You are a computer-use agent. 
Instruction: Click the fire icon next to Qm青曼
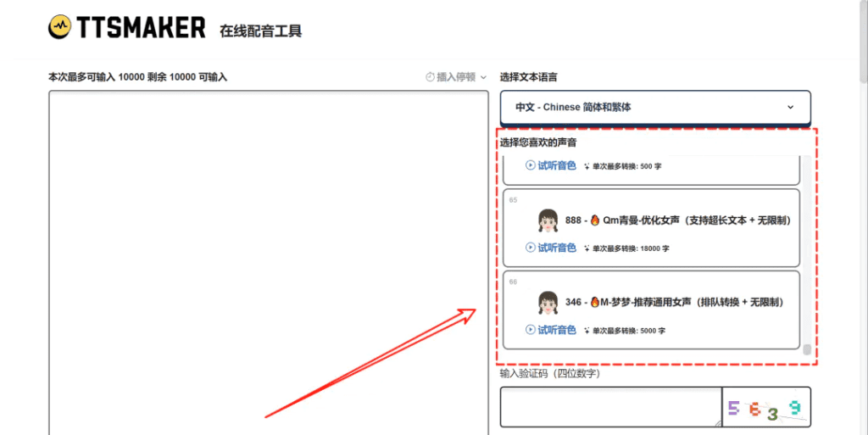click(595, 220)
